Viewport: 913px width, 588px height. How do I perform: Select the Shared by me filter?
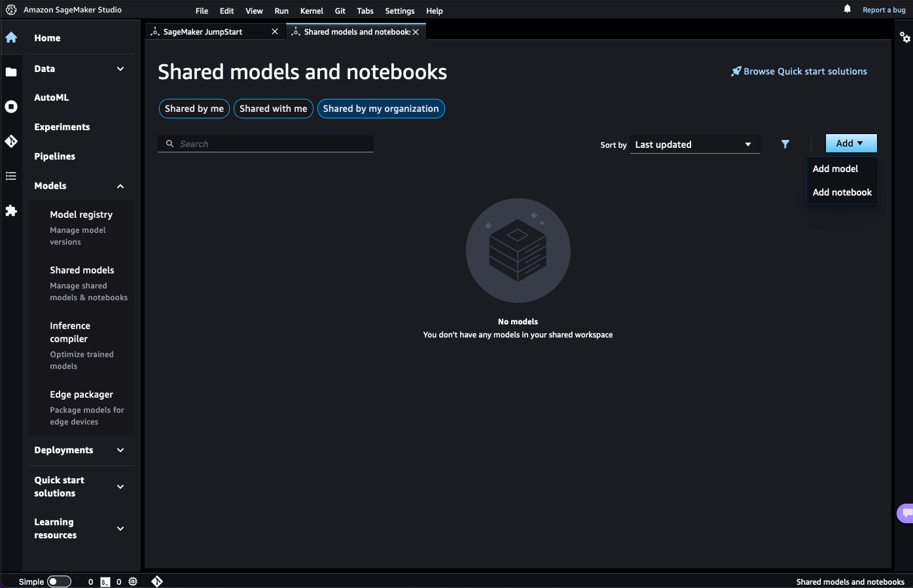click(194, 109)
